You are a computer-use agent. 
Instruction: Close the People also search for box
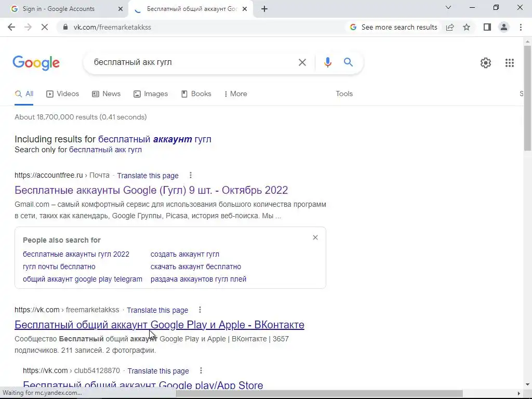[x=315, y=237]
